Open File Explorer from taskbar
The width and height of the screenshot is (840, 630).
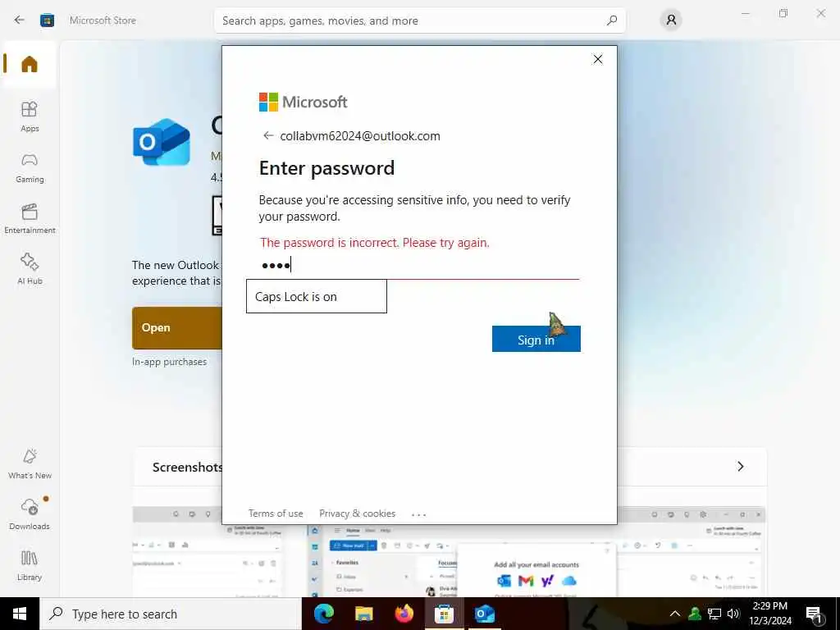tap(363, 614)
